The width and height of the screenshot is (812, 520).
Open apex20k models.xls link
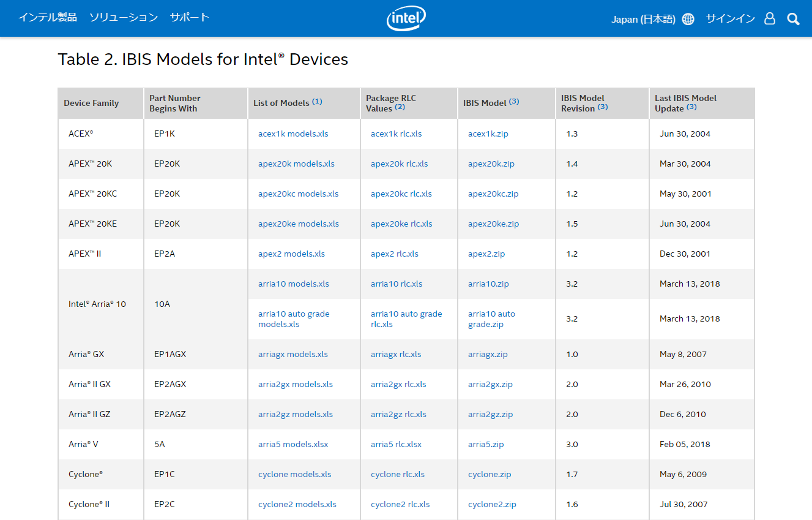coord(296,164)
